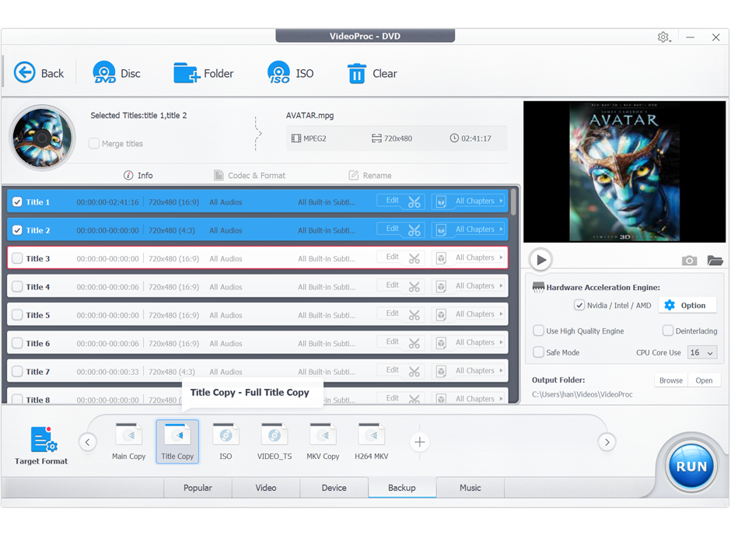This screenshot has height=560, width=731.
Task: Expand All Chapters for Title 6
Action: coord(479,342)
